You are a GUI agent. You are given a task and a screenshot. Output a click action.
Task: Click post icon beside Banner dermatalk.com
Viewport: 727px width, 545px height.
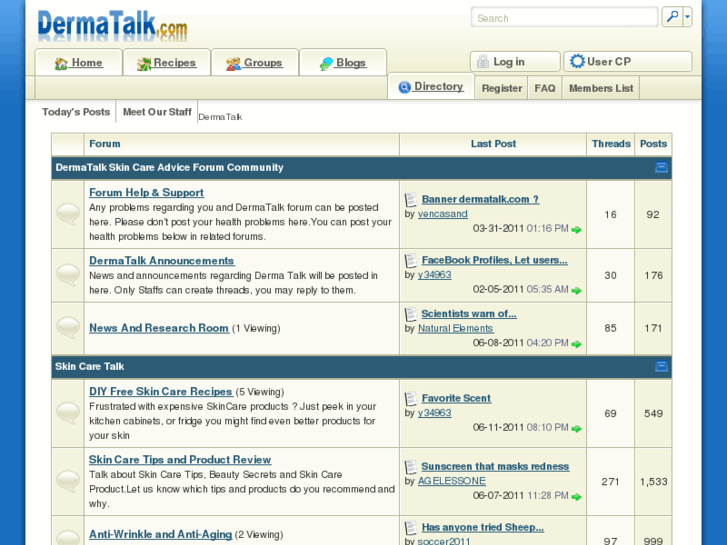pyautogui.click(x=411, y=200)
